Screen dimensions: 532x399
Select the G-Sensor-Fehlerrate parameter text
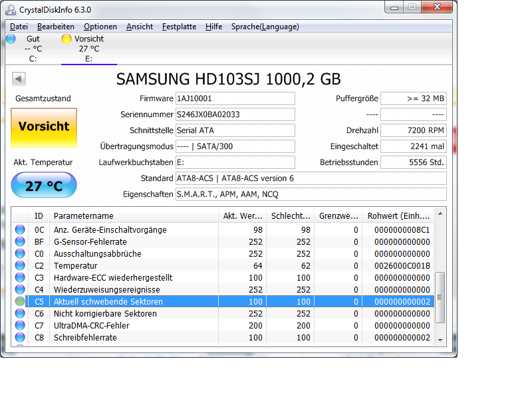coord(90,241)
